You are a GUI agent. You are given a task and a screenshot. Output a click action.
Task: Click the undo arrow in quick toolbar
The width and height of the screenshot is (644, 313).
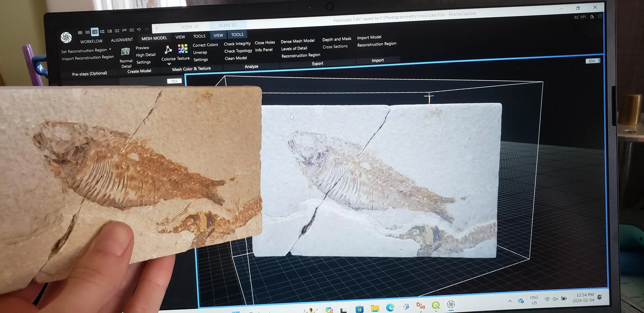pyautogui.click(x=139, y=30)
